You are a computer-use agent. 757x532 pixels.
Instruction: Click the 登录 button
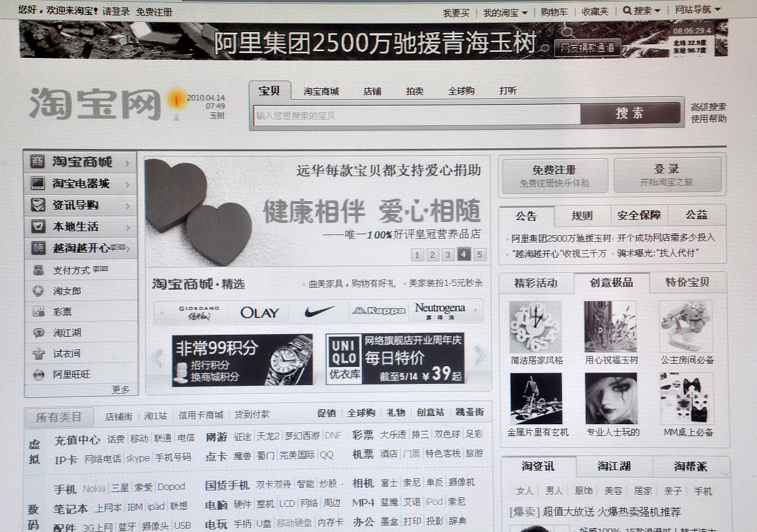[x=667, y=175]
